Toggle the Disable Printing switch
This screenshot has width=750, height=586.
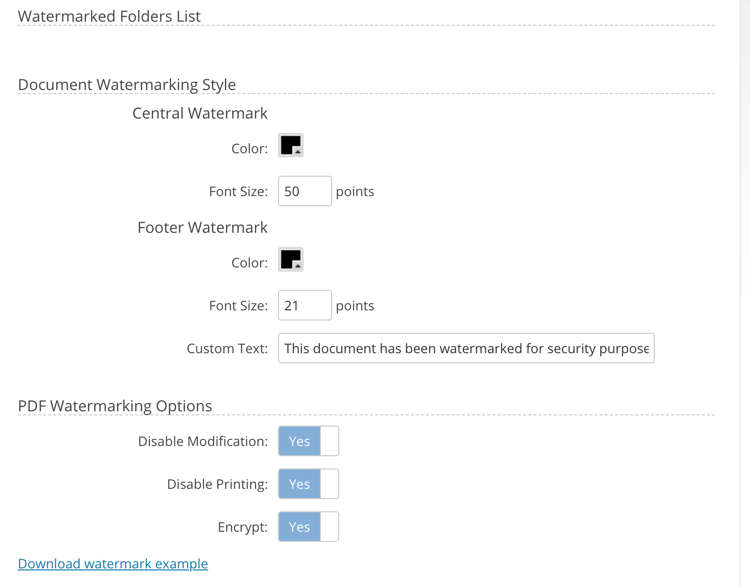coord(308,484)
